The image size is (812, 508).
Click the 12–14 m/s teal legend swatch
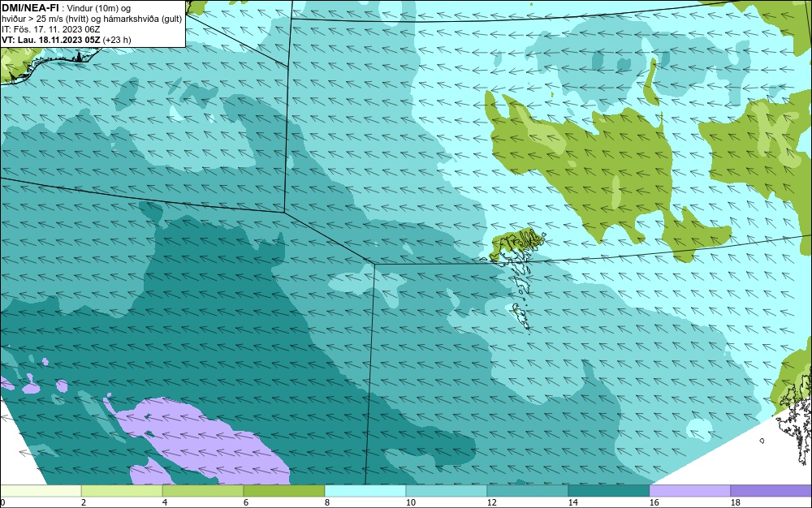(528, 490)
